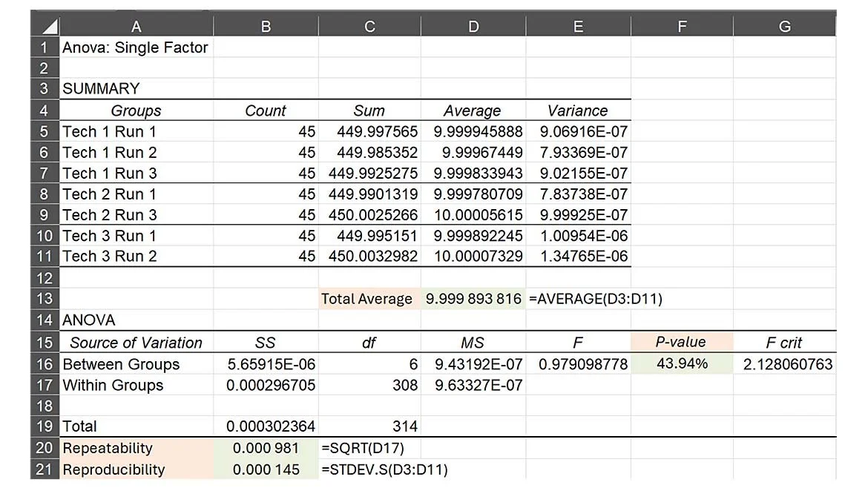Select row 12 header
The image size is (868, 488).
pyautogui.click(x=45, y=278)
